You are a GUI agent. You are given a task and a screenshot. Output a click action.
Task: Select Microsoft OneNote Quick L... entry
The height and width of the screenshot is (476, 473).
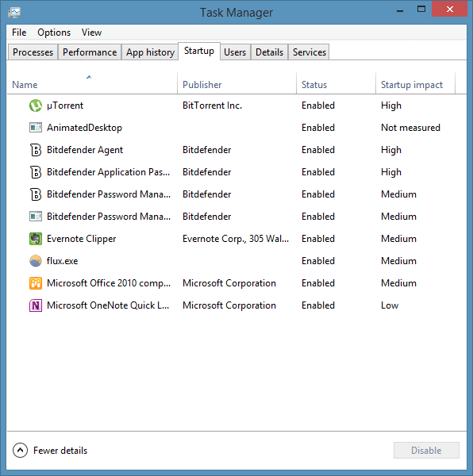[108, 305]
